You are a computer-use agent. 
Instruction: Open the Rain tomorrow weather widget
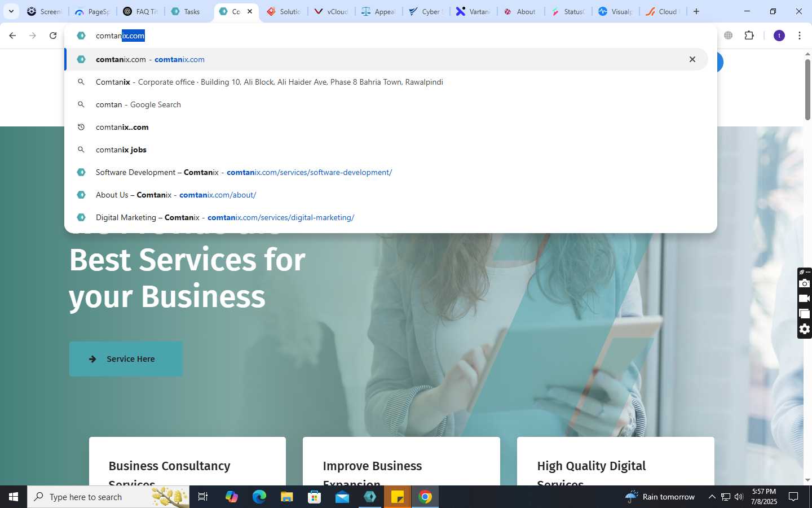click(660, 497)
